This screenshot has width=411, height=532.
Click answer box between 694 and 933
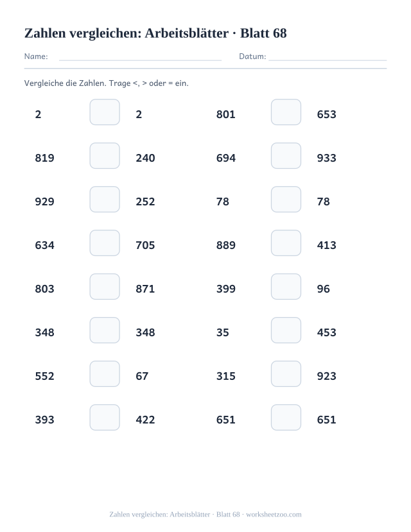[x=286, y=156]
